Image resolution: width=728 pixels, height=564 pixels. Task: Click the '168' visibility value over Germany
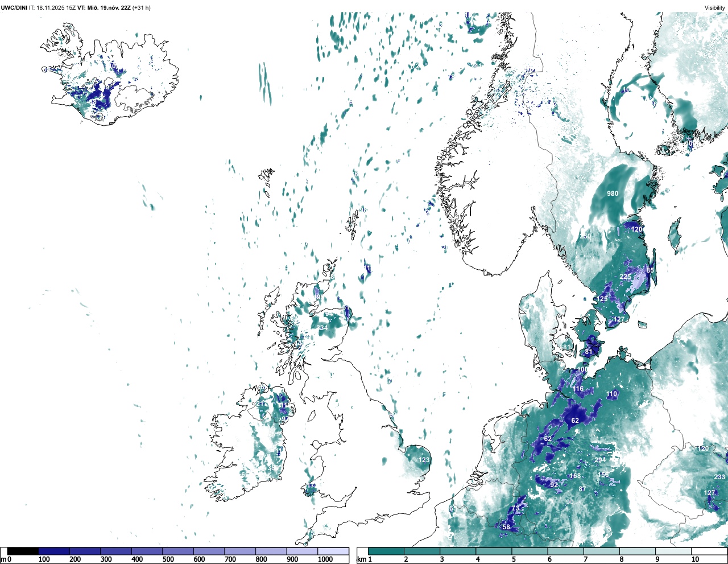pos(576,476)
